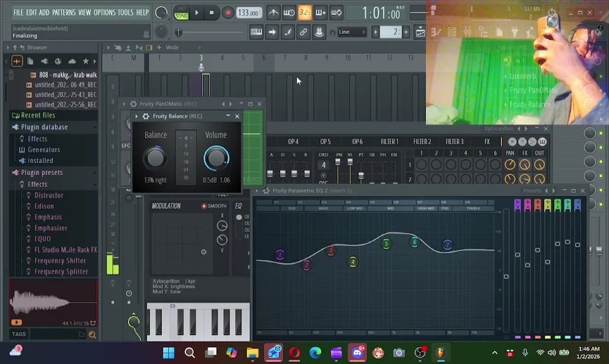Open the TOOLS menu
The width and height of the screenshot is (609, 364).
[x=125, y=12]
